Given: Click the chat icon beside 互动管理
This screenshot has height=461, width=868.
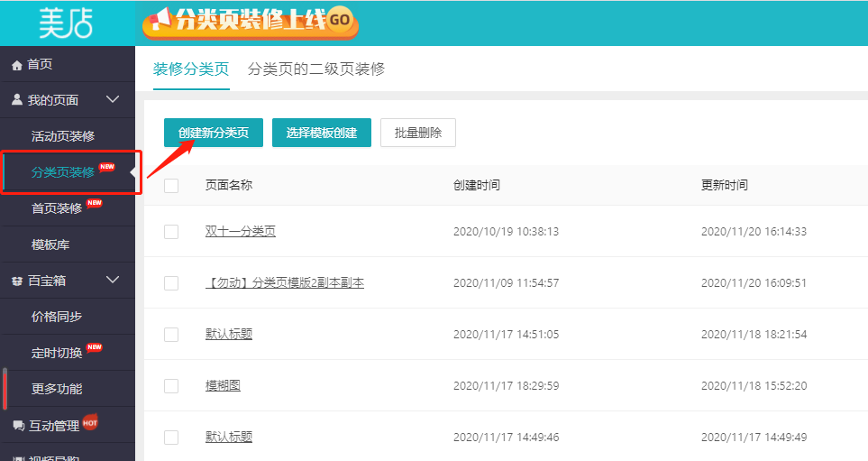Looking at the screenshot, I should [18, 426].
